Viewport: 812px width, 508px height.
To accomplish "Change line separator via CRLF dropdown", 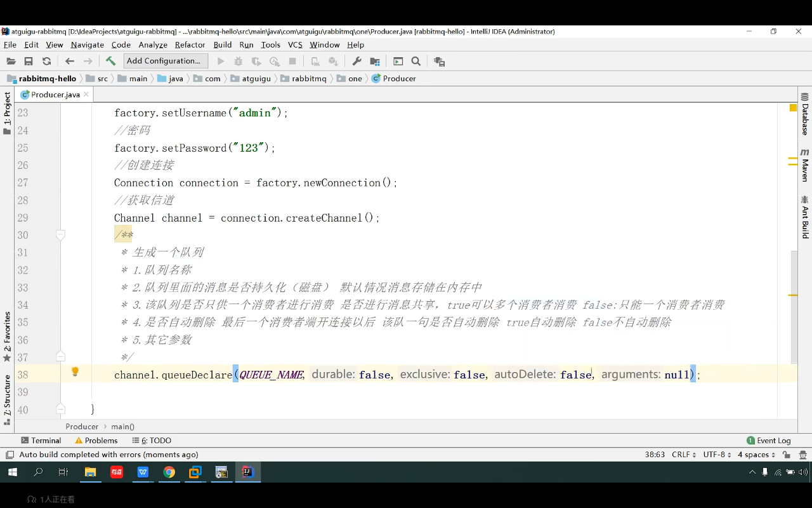I will pos(684,455).
